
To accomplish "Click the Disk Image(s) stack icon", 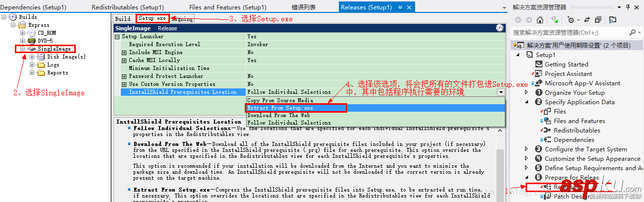I will [41, 57].
